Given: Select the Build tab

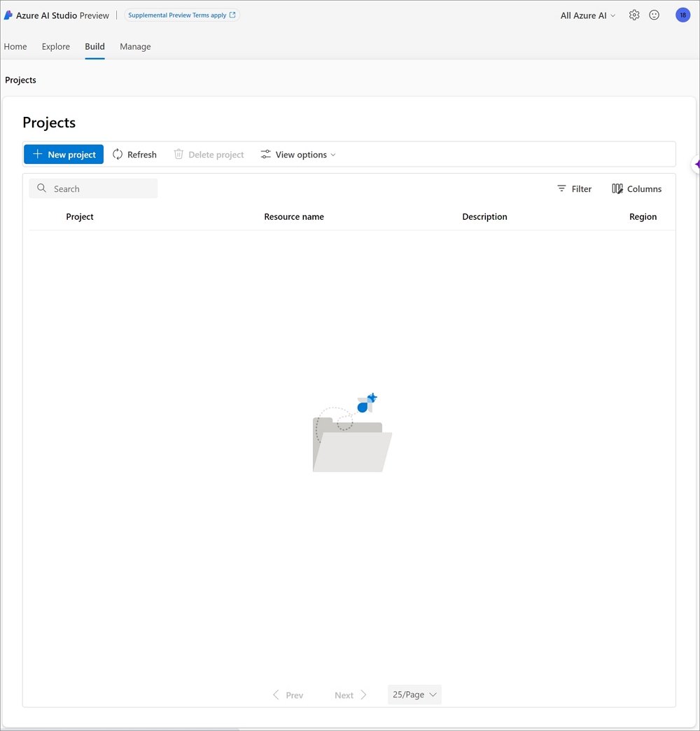Looking at the screenshot, I should 94,47.
